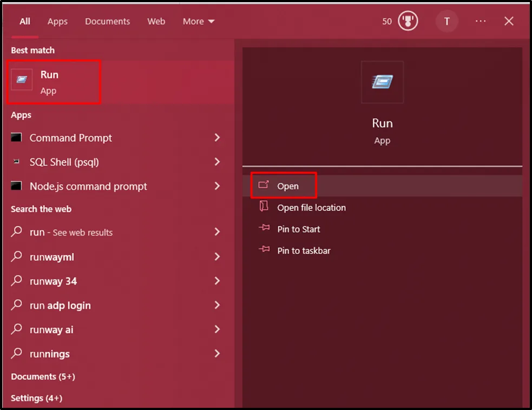Image resolution: width=532 pixels, height=410 pixels.
Task: Expand the Command Prompt result arrow
Action: pyautogui.click(x=217, y=138)
